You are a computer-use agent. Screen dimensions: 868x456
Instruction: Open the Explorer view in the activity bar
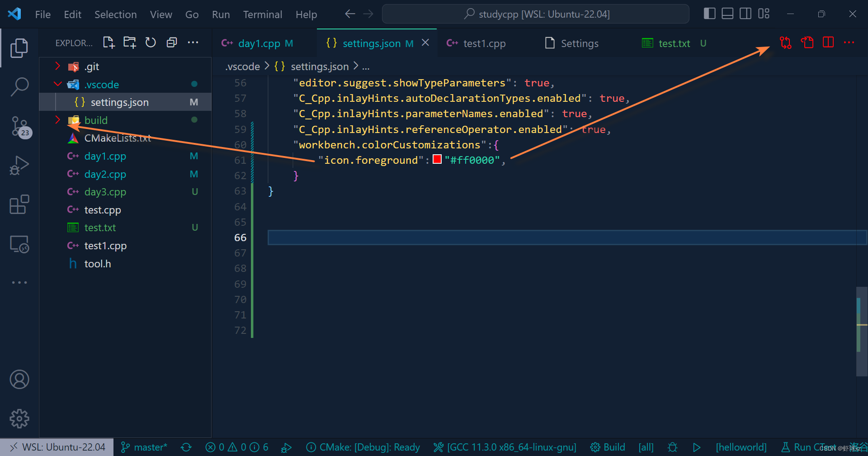point(19,48)
